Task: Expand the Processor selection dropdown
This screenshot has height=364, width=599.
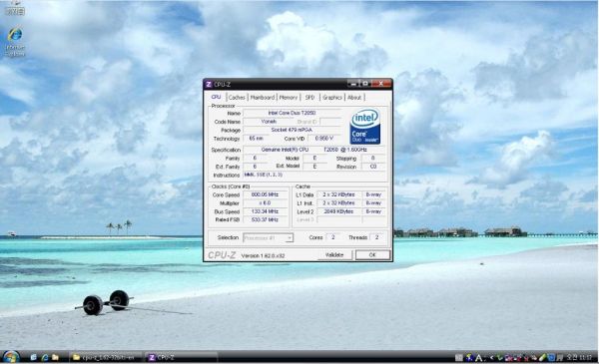Action: [x=290, y=238]
